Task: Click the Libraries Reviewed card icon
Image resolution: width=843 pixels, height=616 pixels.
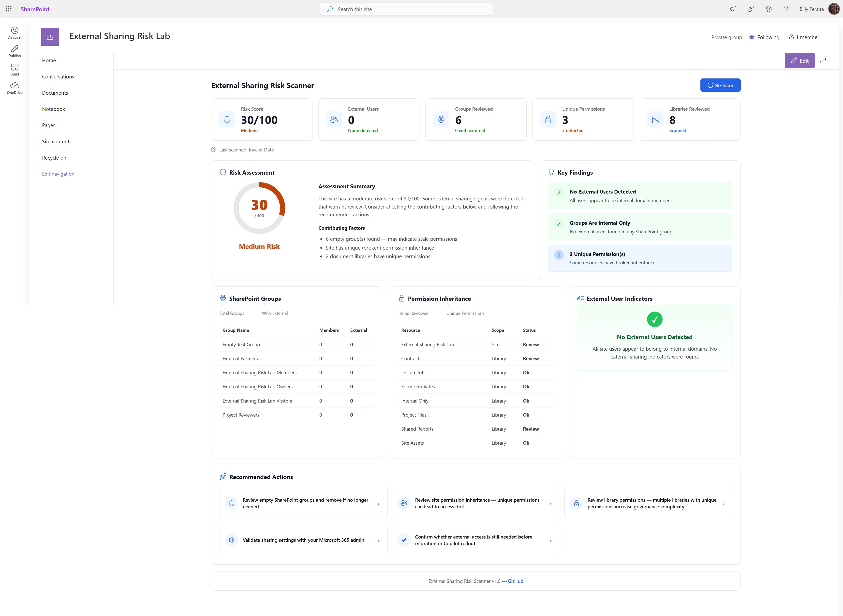Action: pyautogui.click(x=655, y=120)
